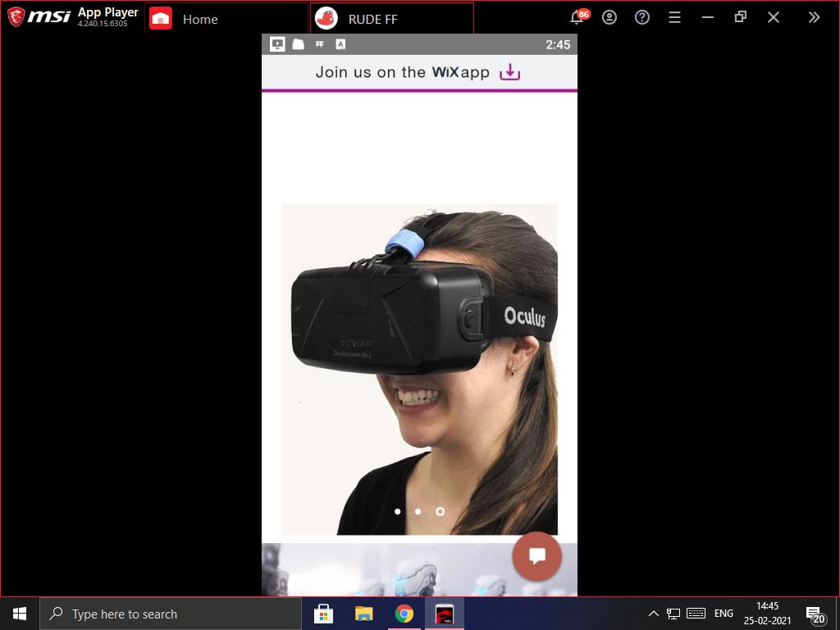Viewport: 840px width, 630px height.
Task: Switch to the Home tab
Action: coord(226,19)
